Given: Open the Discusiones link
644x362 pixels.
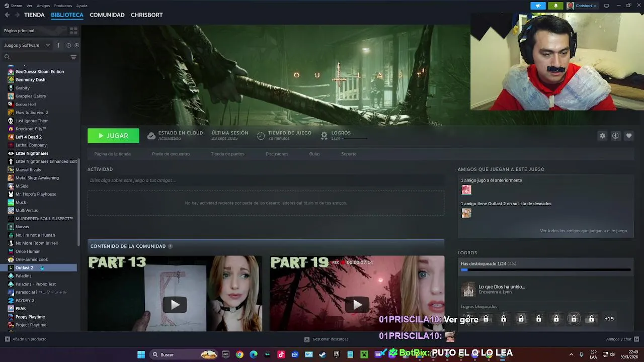Looking at the screenshot, I should 277,154.
